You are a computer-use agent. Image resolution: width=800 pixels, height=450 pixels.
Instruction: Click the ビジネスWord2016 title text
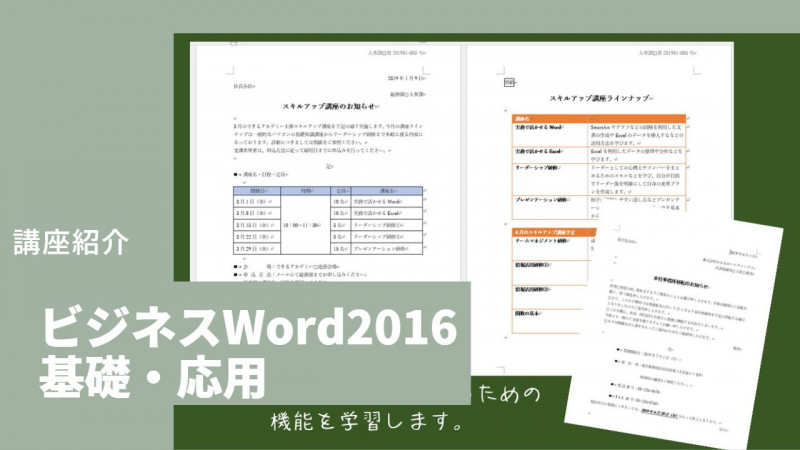248,328
